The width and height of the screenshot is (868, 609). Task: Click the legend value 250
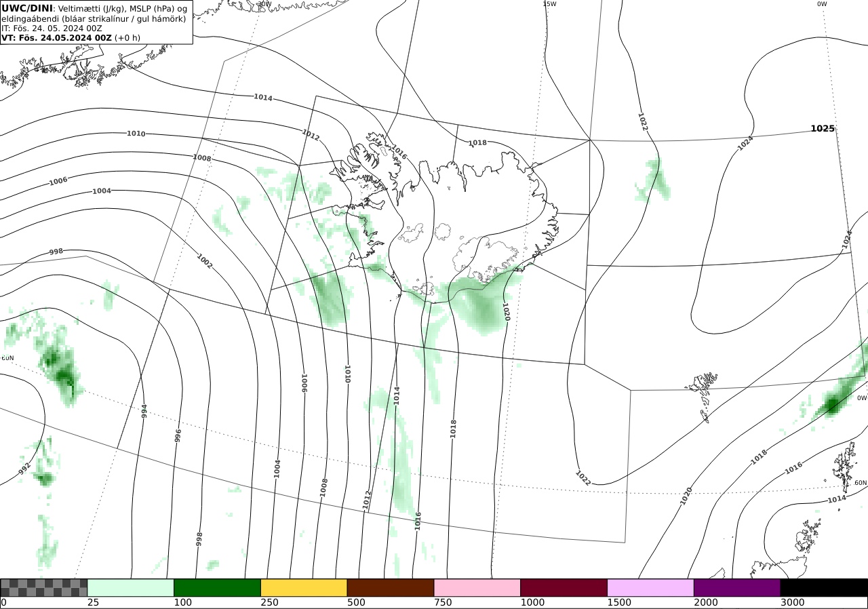point(269,602)
